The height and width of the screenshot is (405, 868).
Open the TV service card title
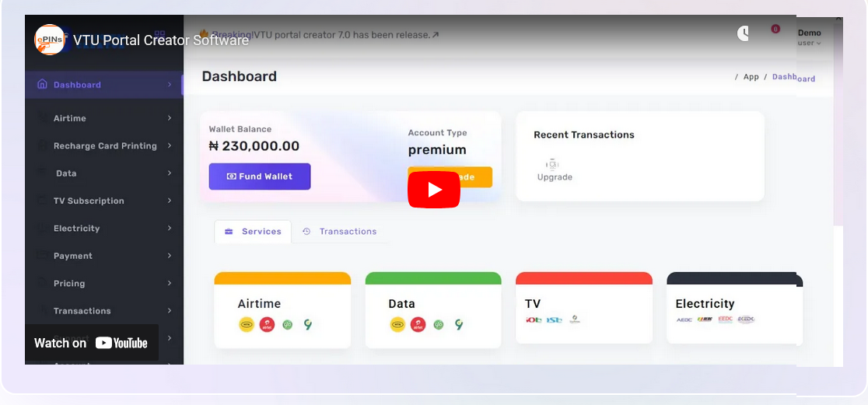533,304
